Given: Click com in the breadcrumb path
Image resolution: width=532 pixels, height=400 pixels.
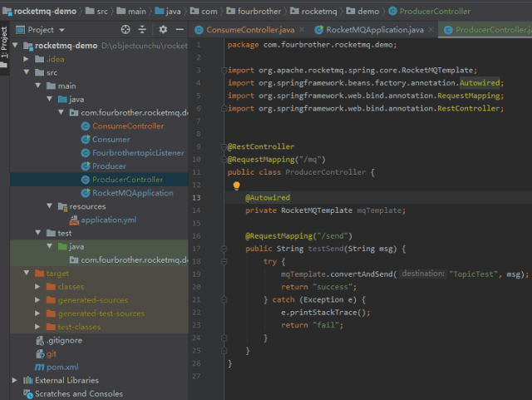Looking at the screenshot, I should point(204,11).
